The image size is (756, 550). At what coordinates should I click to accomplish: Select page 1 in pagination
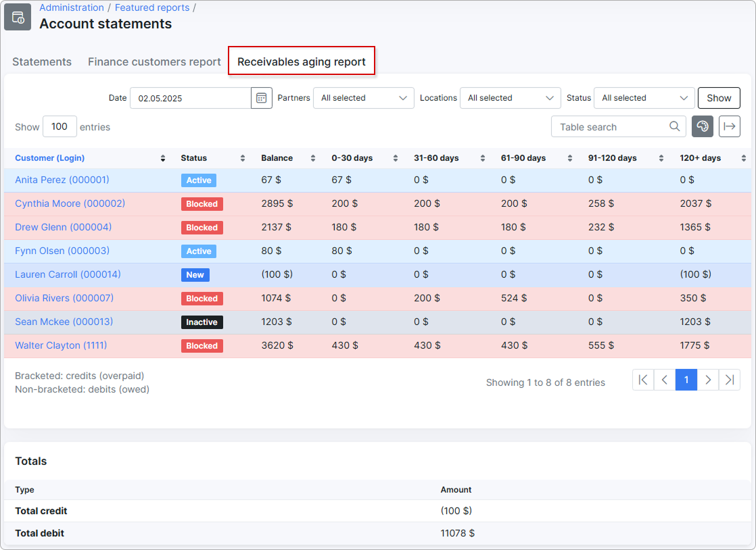click(686, 380)
